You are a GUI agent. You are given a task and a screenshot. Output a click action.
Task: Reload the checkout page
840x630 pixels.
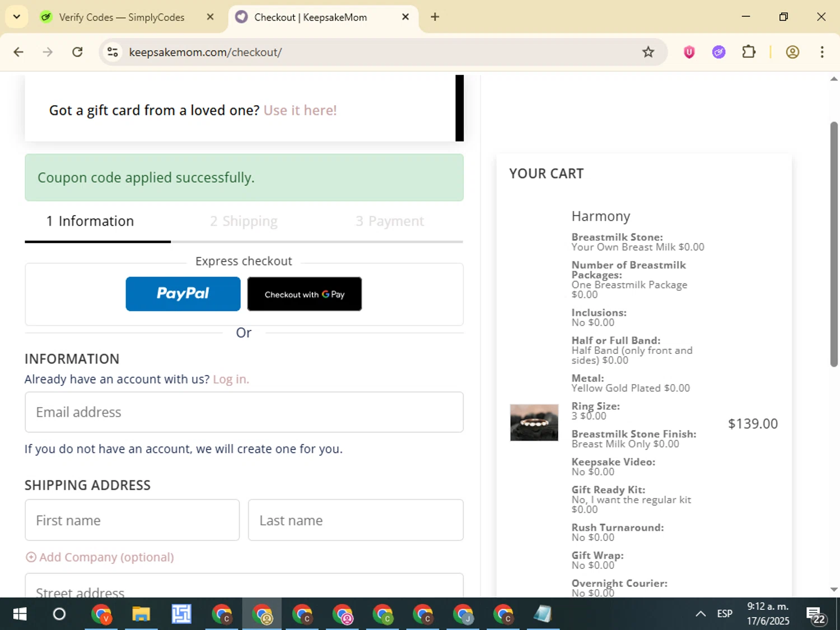click(x=77, y=52)
